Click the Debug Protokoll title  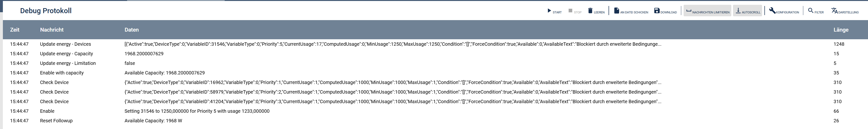[46, 11]
